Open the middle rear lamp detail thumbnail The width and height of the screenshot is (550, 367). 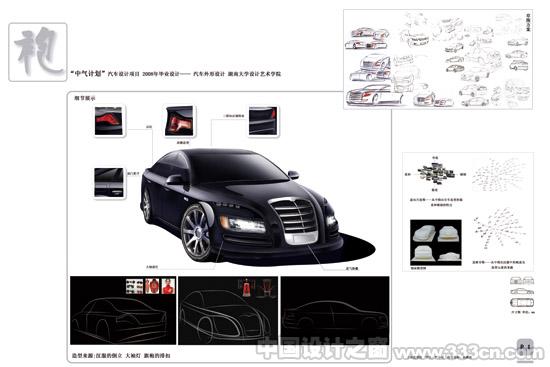point(179,121)
